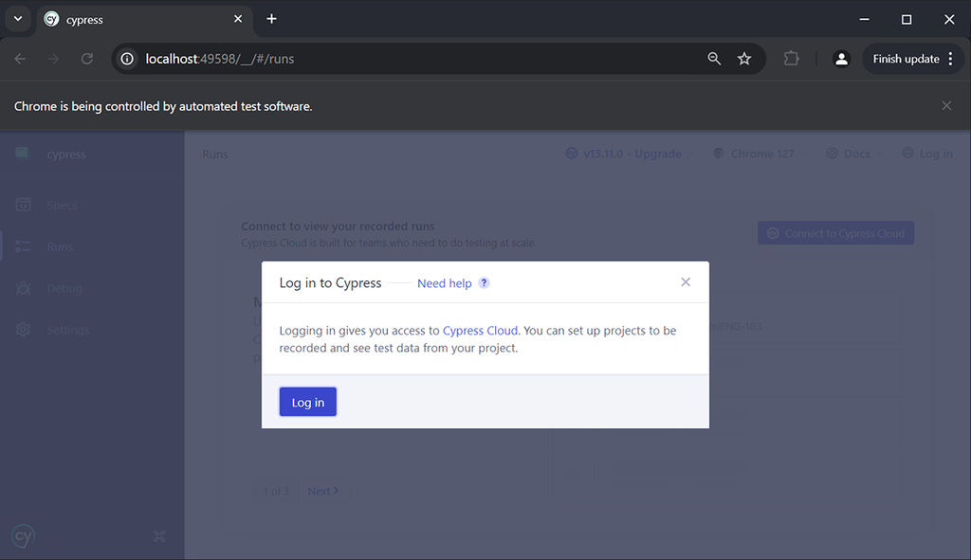The width and height of the screenshot is (971, 560).
Task: Expand the v13.11.0 Upgrade dropdown
Action: pos(632,154)
